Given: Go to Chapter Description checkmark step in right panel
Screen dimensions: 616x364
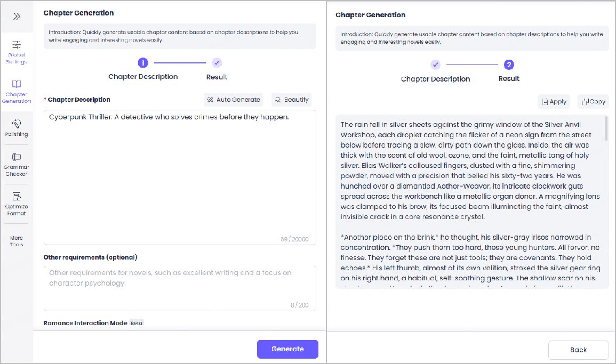Looking at the screenshot, I should point(435,65).
